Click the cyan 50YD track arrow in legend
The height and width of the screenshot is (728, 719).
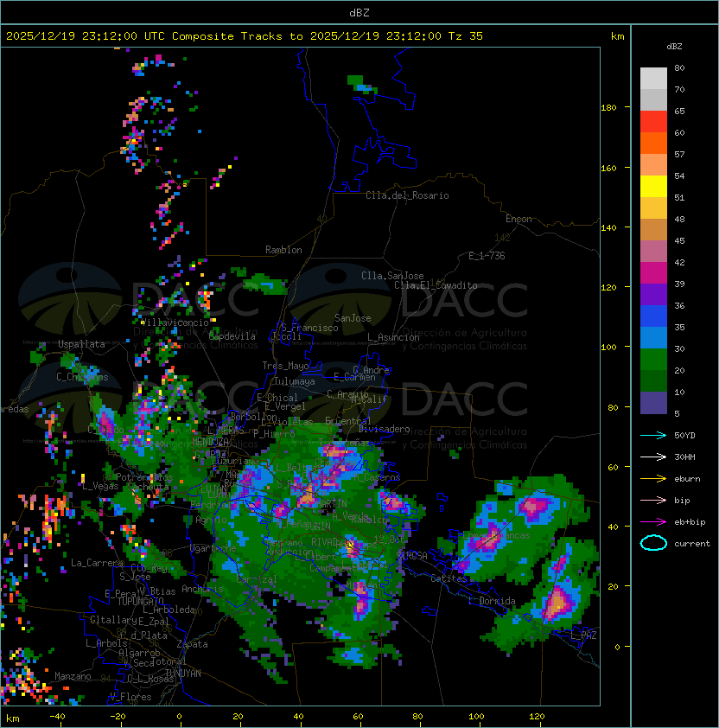click(x=653, y=436)
